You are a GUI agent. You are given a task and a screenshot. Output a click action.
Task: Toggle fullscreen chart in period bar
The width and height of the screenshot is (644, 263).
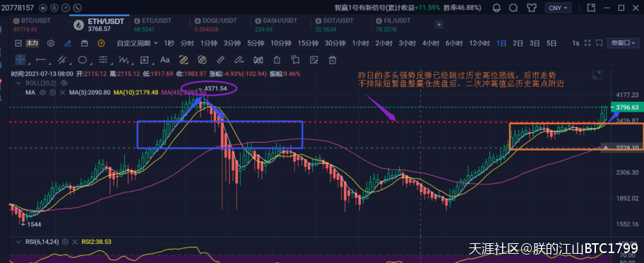click(x=588, y=42)
